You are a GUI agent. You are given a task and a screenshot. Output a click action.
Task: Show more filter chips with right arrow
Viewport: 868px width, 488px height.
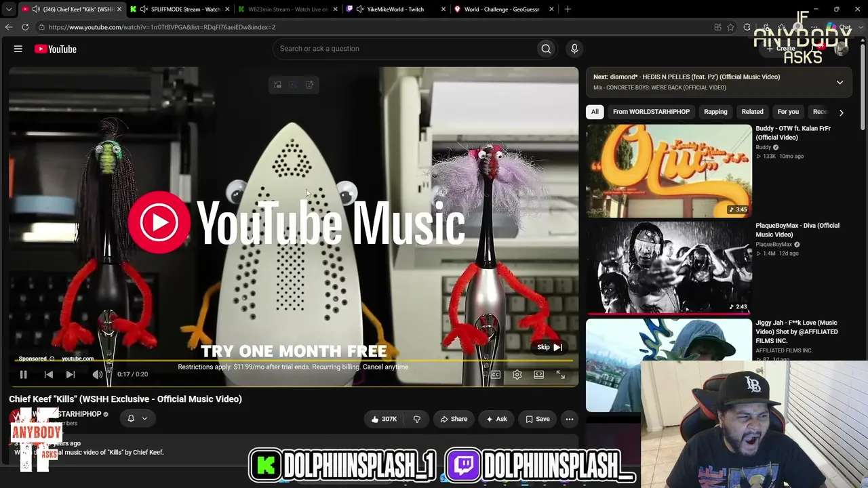pyautogui.click(x=841, y=113)
